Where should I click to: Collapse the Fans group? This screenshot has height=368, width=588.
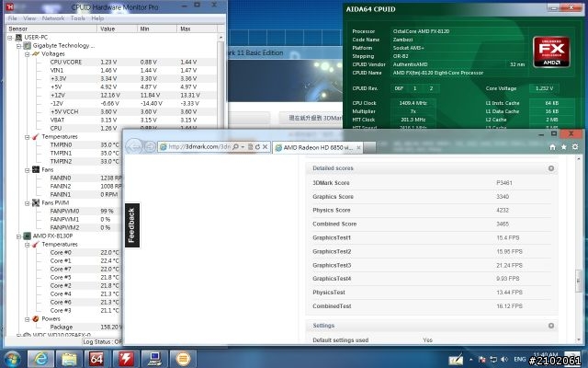(x=28, y=170)
